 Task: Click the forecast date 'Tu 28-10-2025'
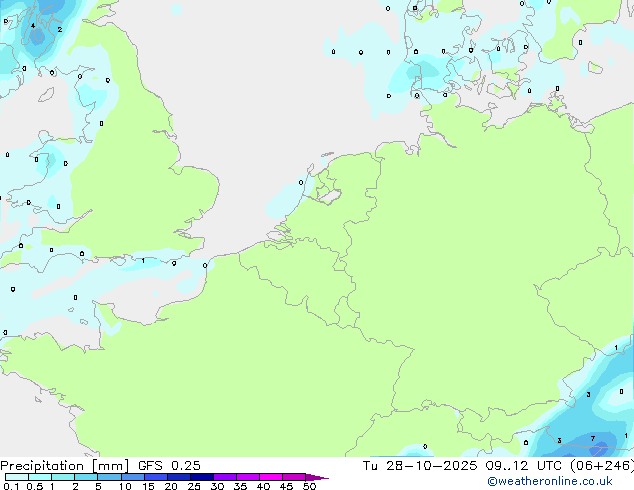click(420, 466)
